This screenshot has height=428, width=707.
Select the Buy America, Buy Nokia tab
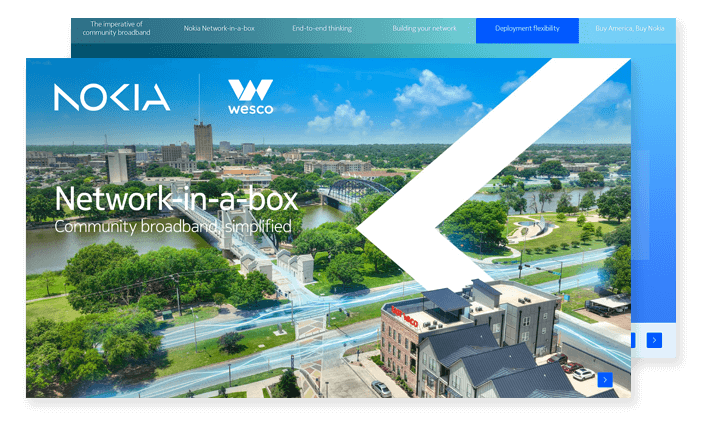click(x=629, y=28)
